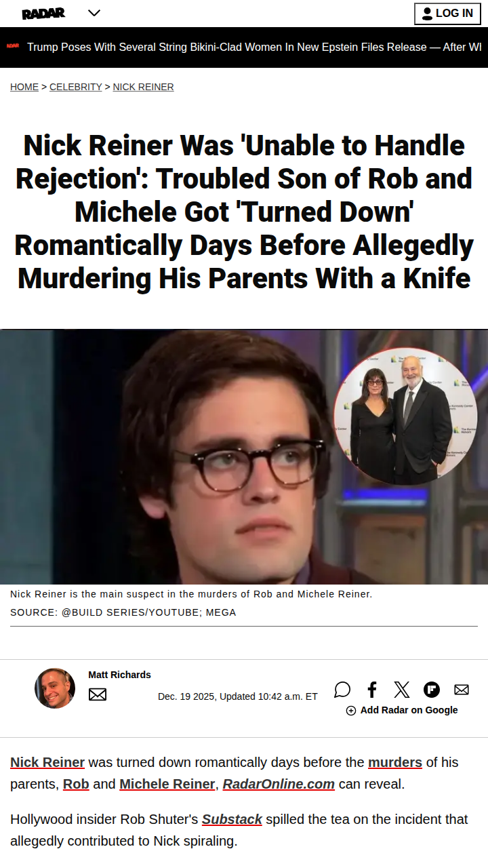Share article on Flipboard icon
The height and width of the screenshot is (868, 488).
[432, 690]
